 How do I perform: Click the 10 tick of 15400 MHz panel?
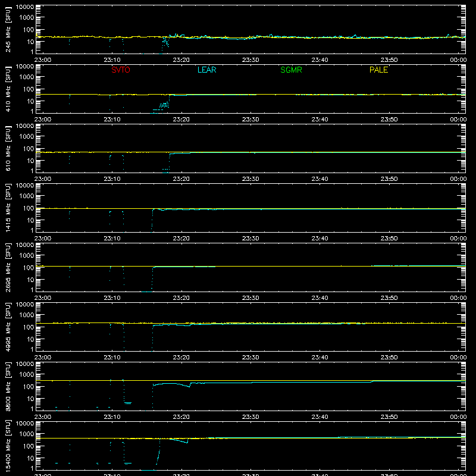pyautogui.click(x=30, y=458)
